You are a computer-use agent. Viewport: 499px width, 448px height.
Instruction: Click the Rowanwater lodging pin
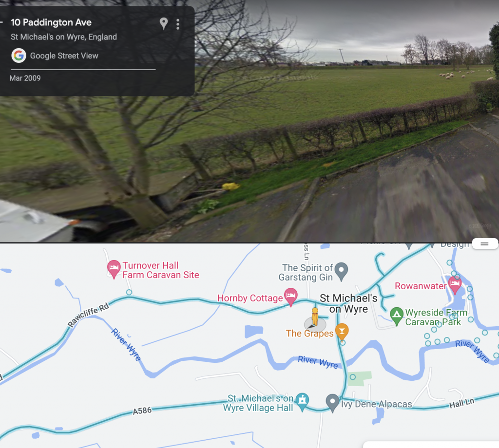tap(455, 284)
